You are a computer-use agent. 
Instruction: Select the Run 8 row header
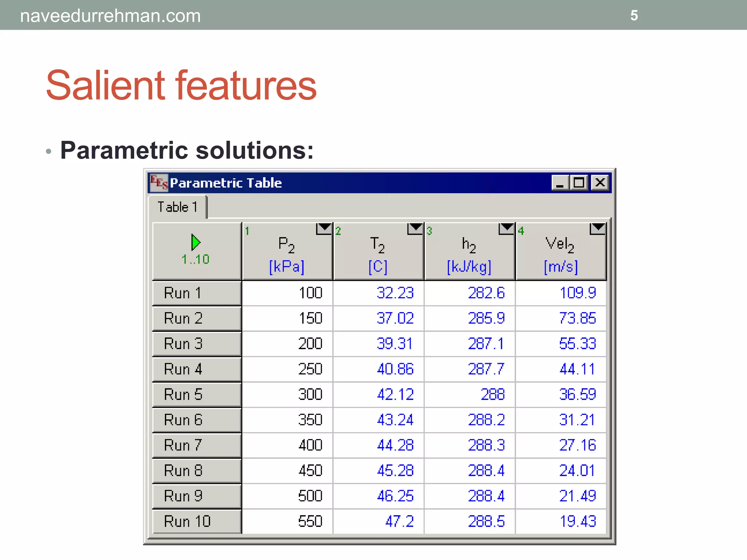tap(197, 471)
